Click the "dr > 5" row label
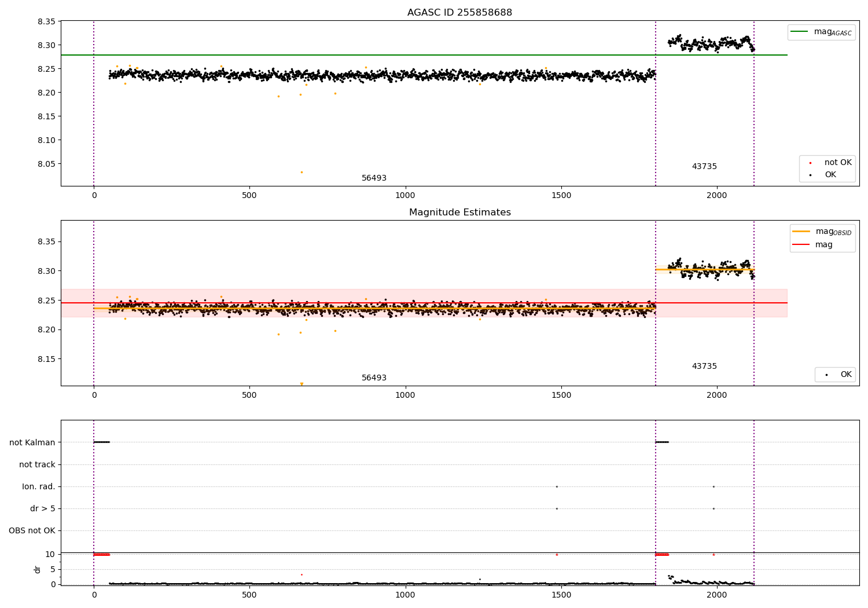This screenshot has height=608, width=868. 43,508
